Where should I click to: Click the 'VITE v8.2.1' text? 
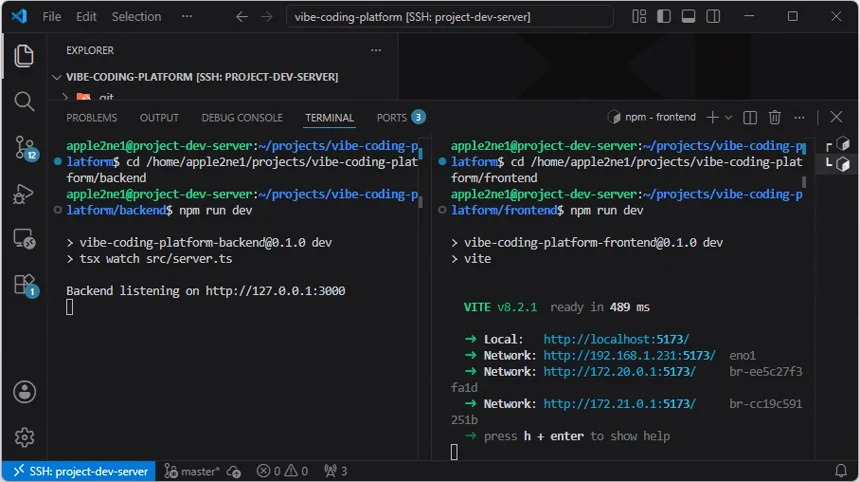(500, 307)
